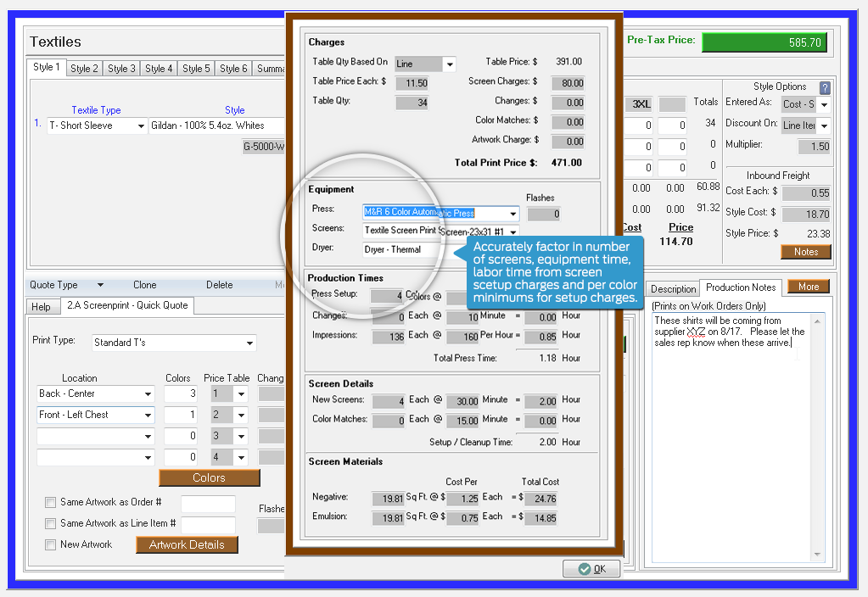This screenshot has height=597, width=868.
Task: Click OK button with checkmark
Action: 591,569
